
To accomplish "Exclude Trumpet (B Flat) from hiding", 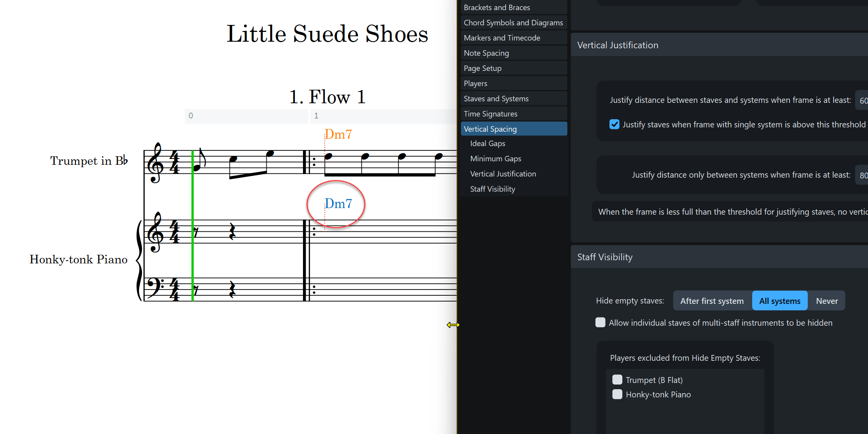I will point(617,380).
